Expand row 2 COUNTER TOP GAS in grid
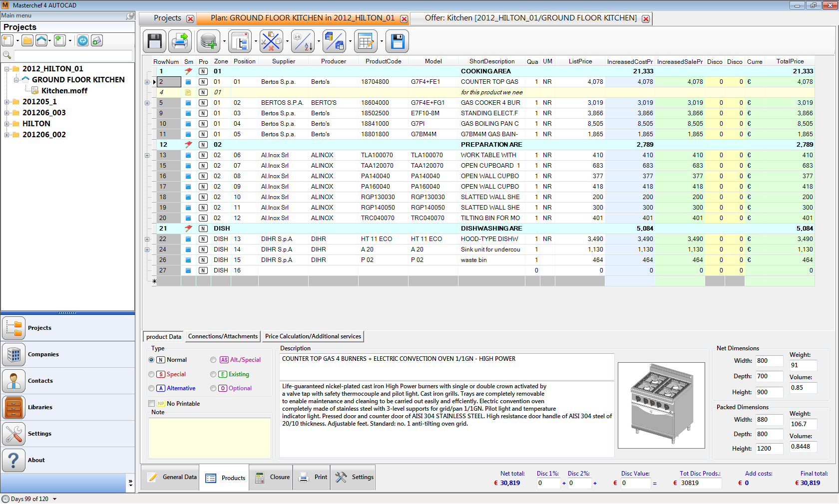The width and height of the screenshot is (839, 504). pyautogui.click(x=147, y=82)
